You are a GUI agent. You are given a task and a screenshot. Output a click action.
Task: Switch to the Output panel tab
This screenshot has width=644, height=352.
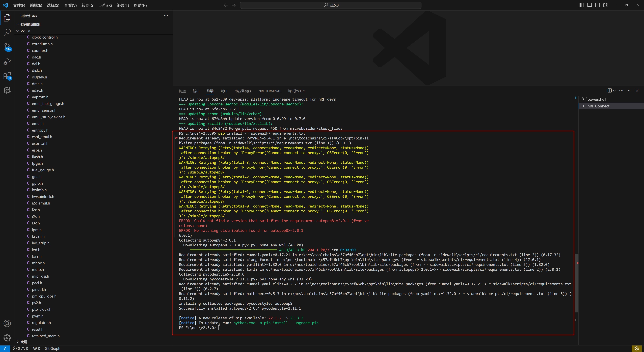click(x=196, y=91)
